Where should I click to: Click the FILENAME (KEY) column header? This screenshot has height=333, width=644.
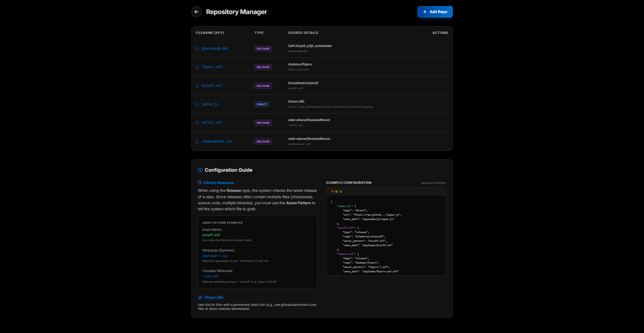coord(210,33)
